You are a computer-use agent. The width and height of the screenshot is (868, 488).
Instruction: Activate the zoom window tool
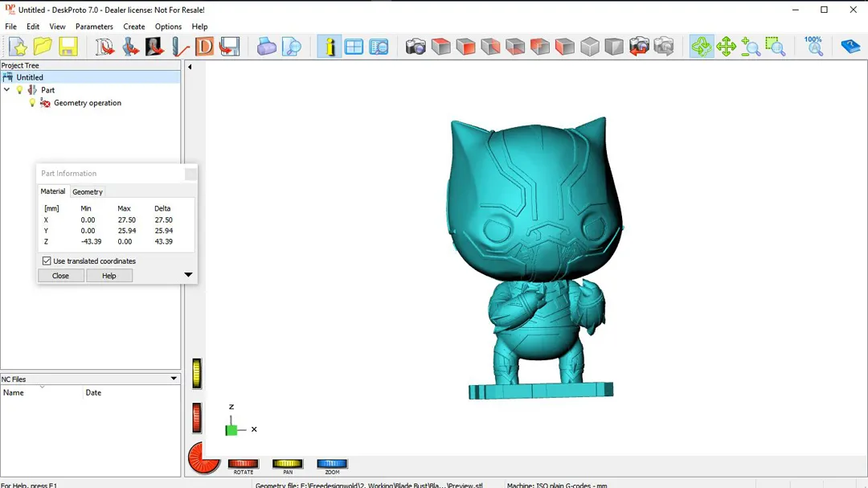coord(776,47)
